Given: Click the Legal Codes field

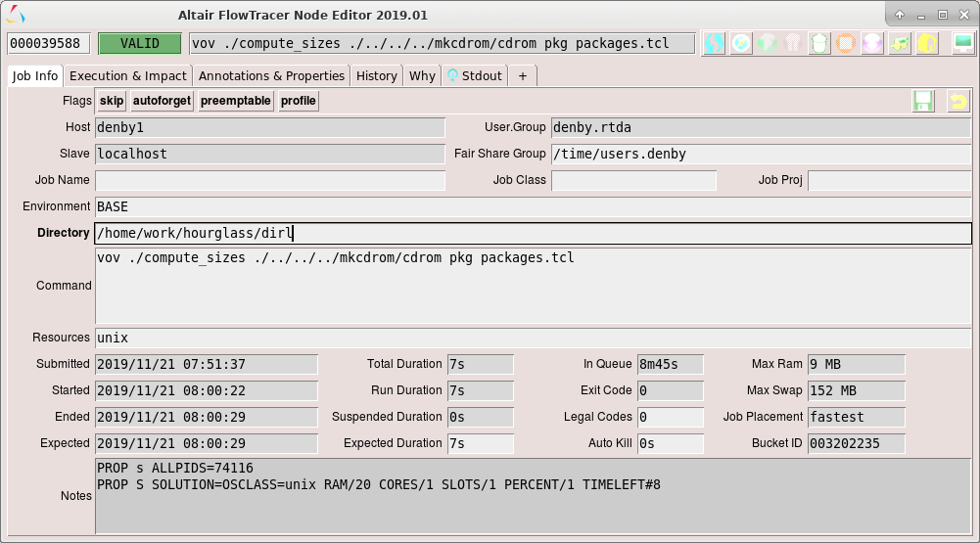Looking at the screenshot, I should pos(670,417).
